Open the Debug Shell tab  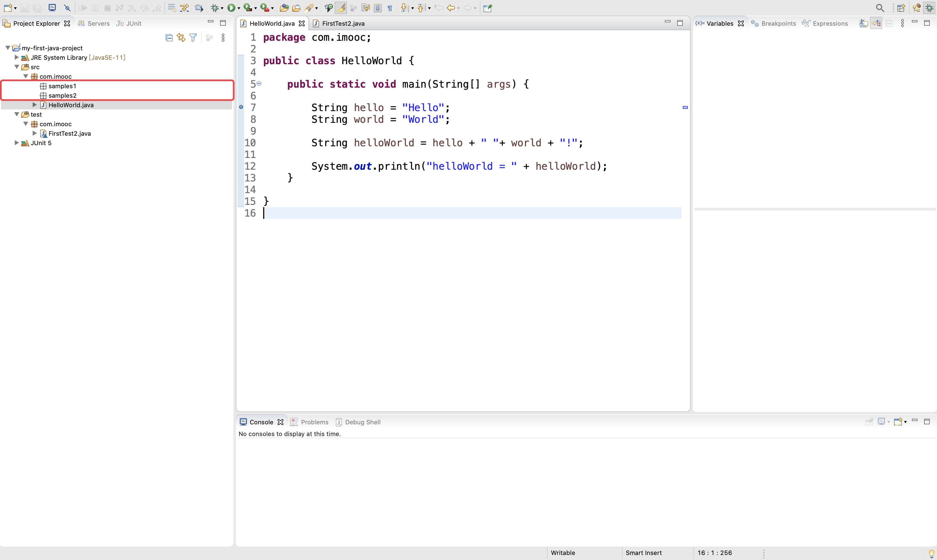358,422
